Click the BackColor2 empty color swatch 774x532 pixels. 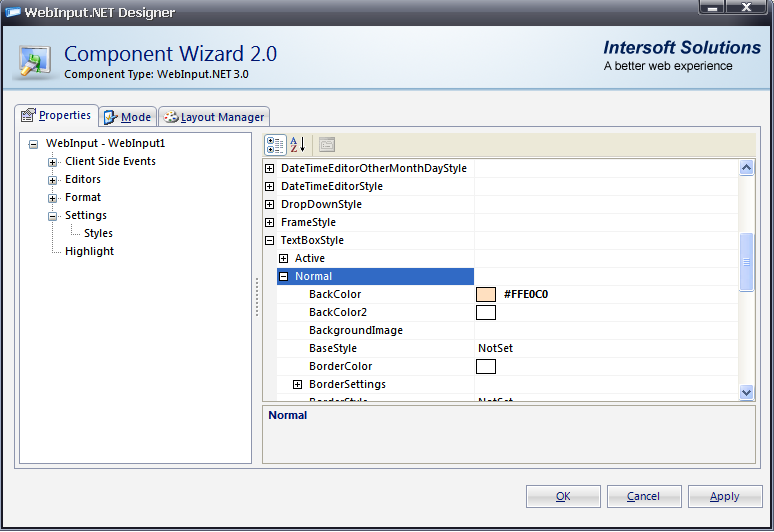coord(486,313)
